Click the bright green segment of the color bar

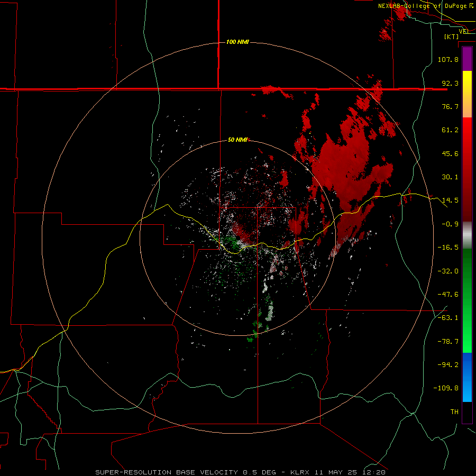pyautogui.click(x=467, y=300)
